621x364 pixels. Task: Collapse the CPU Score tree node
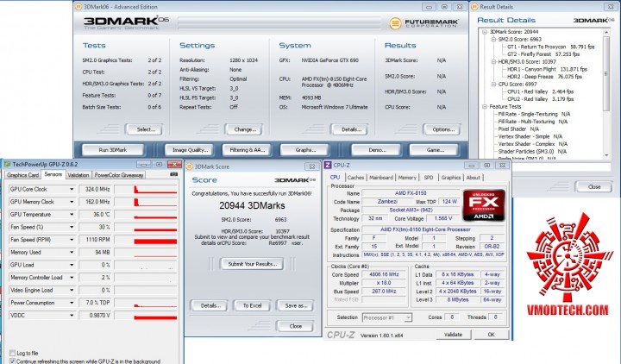(x=493, y=84)
